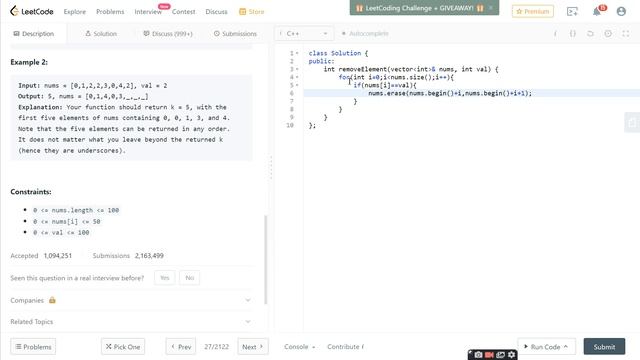Collapse code fold arrow on line 5
The image size is (640, 360).
tap(297, 85)
